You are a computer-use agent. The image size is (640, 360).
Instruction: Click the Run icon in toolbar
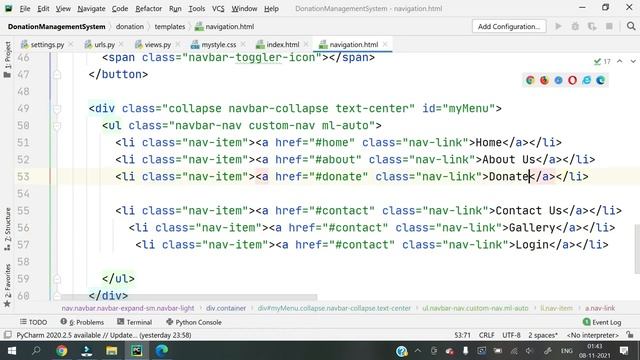pyautogui.click(x=558, y=27)
